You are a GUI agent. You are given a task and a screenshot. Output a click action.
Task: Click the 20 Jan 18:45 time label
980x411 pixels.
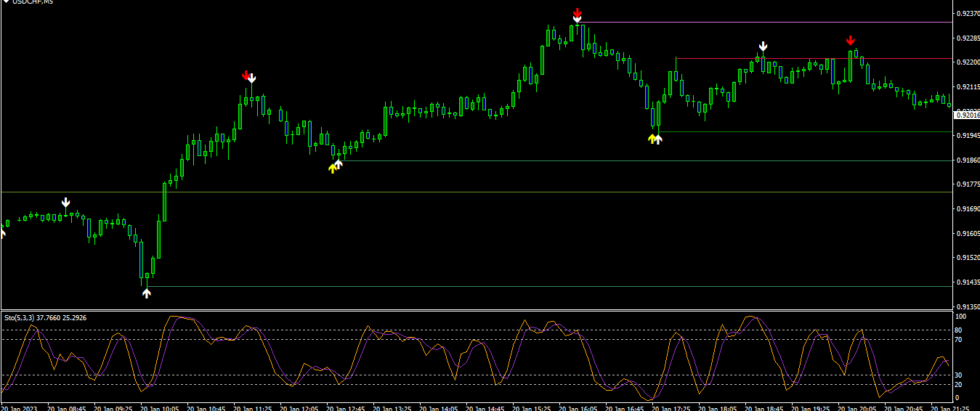[765, 408]
